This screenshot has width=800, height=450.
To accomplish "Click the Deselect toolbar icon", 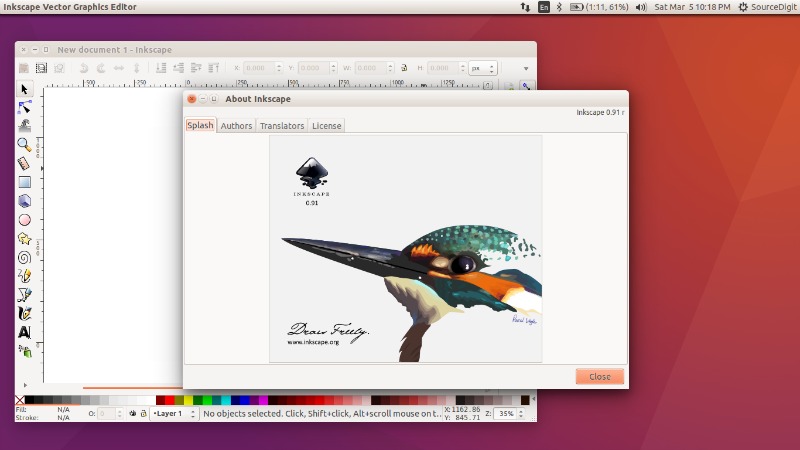I will pyautogui.click(x=59, y=68).
